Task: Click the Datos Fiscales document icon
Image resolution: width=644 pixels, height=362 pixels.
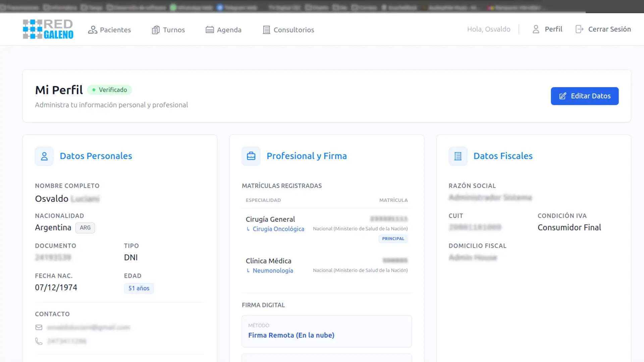Action: (x=458, y=156)
